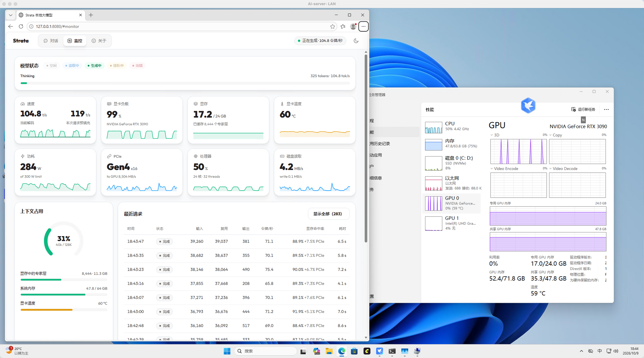
Task: Click 显示全部 (283) button
Action: click(x=328, y=214)
